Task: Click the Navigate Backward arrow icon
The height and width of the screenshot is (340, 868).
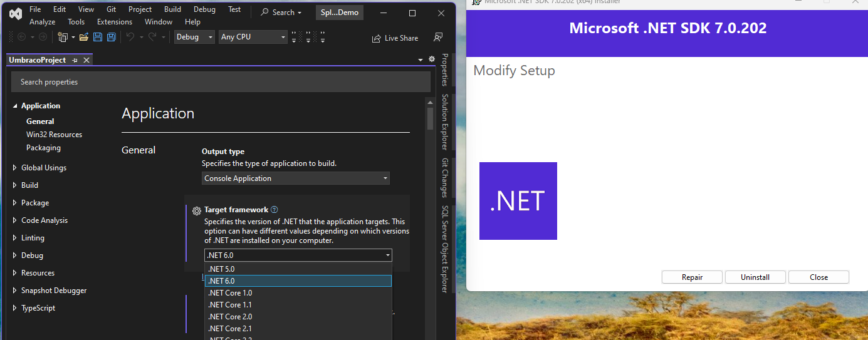Action: 21,37
